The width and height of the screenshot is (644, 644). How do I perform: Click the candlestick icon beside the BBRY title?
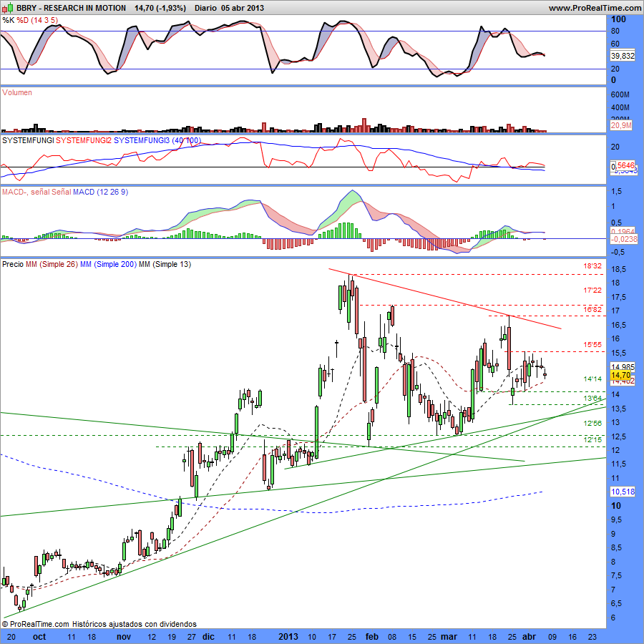[x=8, y=8]
